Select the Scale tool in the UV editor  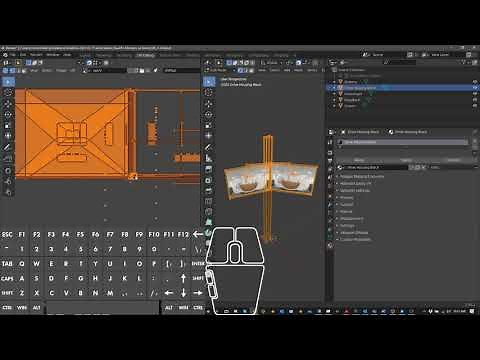(8, 126)
